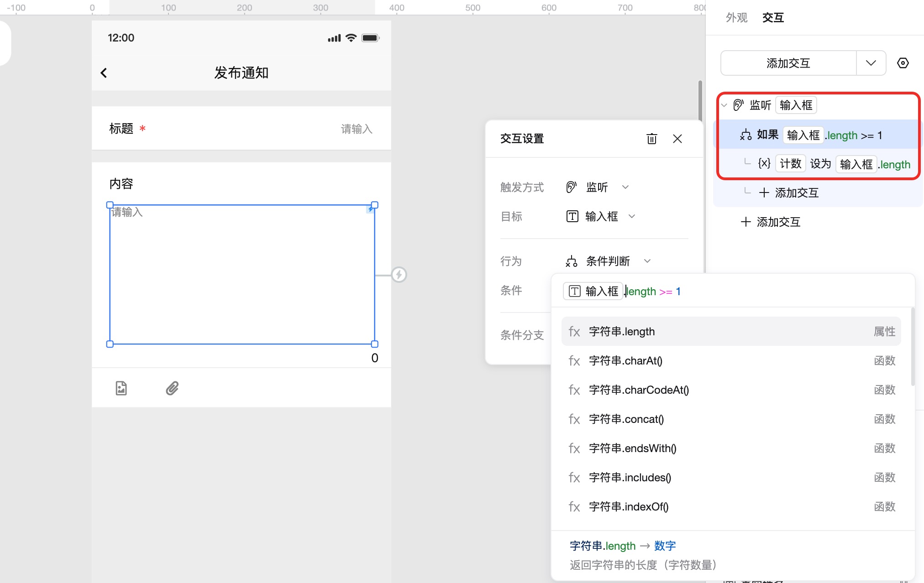Switch to the 交互 tab
Screen dimensions: 924x583
[x=773, y=17]
